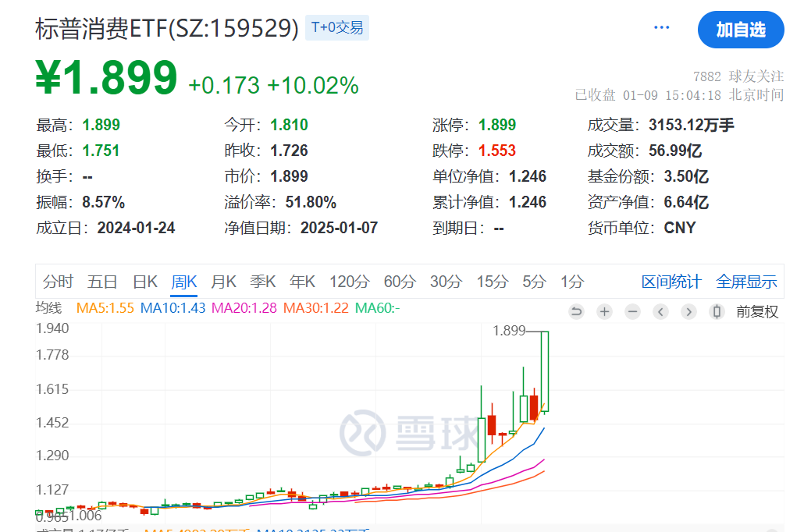Select the 周K weekly chart tab
Screen dimensions: 804x532
pos(184,282)
